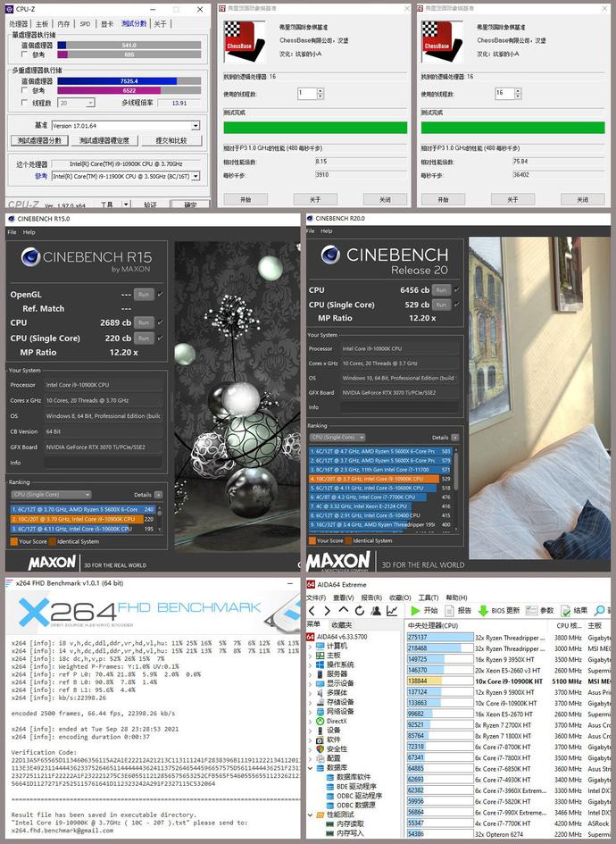
Task: Click Cinebench R20 ranking list scrollbar
Action: coord(456,489)
